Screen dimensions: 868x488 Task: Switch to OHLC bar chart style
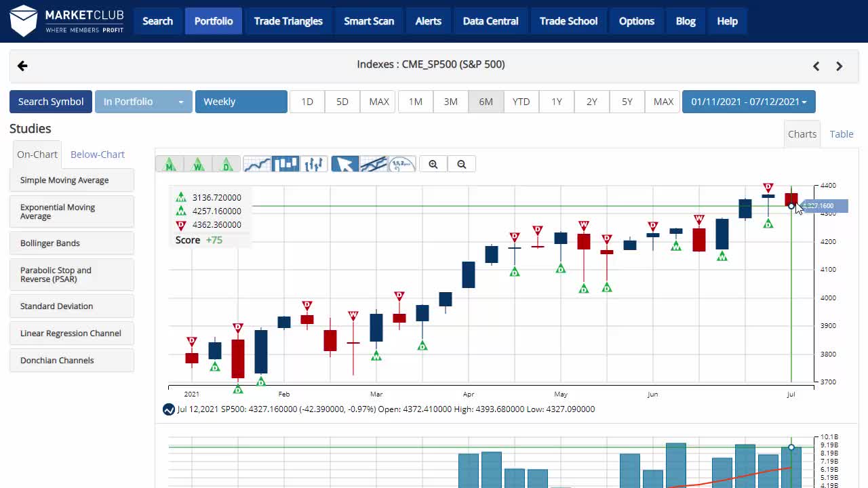(314, 164)
